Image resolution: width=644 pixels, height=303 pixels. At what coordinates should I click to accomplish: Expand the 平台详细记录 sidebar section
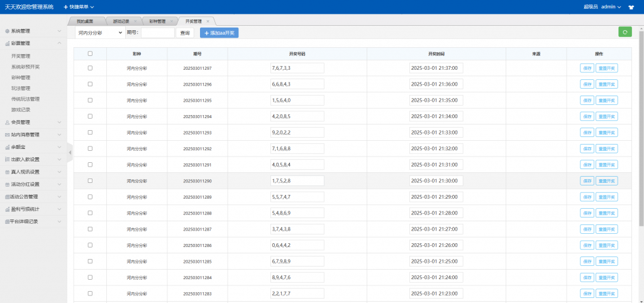33,221
